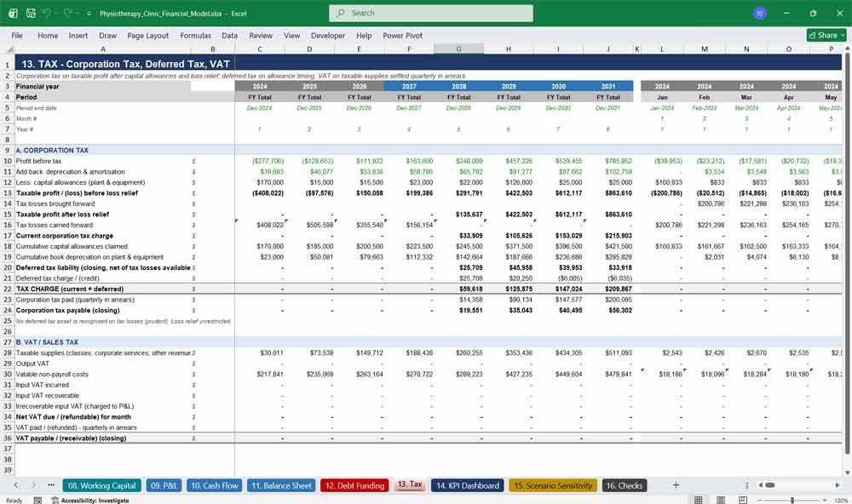
Task: Click the horizontal scrollbar thumb
Action: (770, 485)
